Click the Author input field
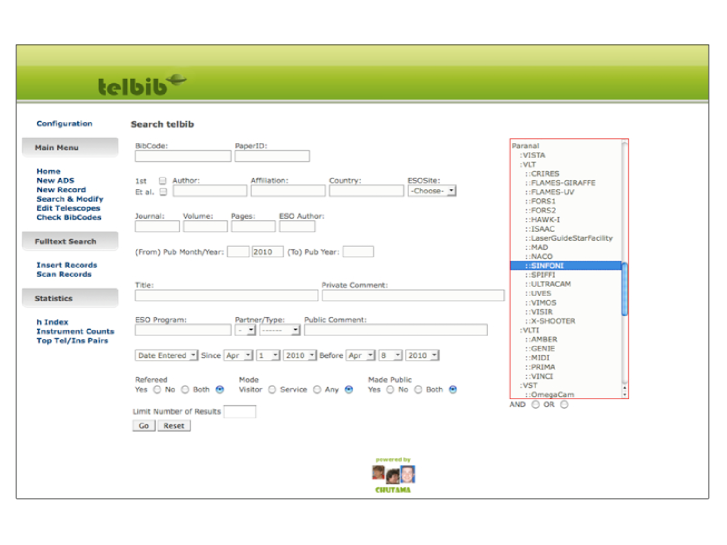The width and height of the screenshot is (727, 545). pyautogui.click(x=210, y=191)
